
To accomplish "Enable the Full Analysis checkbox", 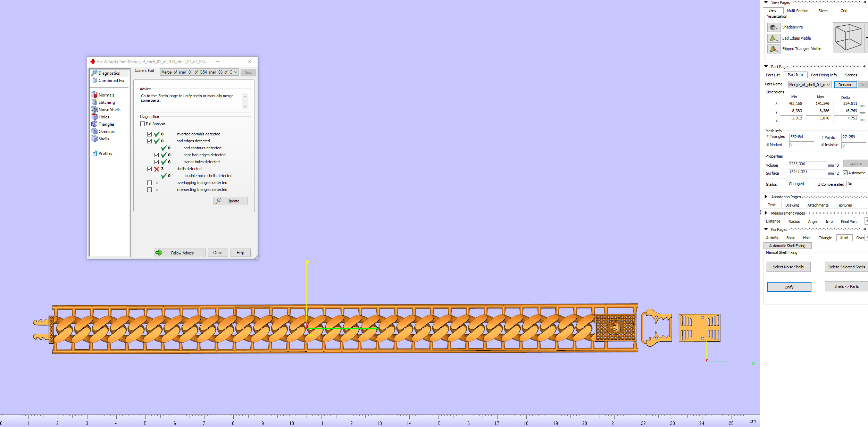I will [142, 124].
